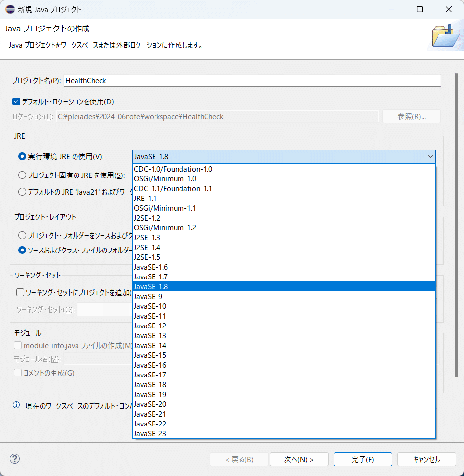Click the information icon beside workspace compliance note

click(x=16, y=405)
